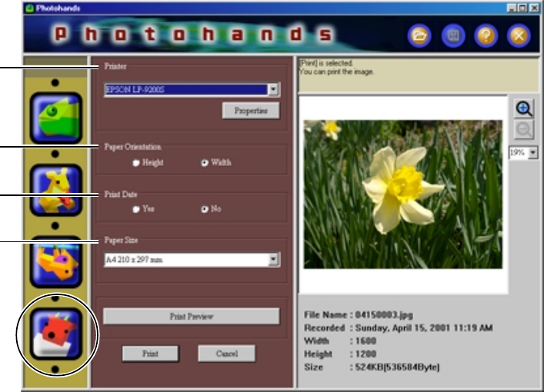Image resolution: width=544 pixels, height=392 pixels.
Task: Click the Print button
Action: tap(150, 354)
